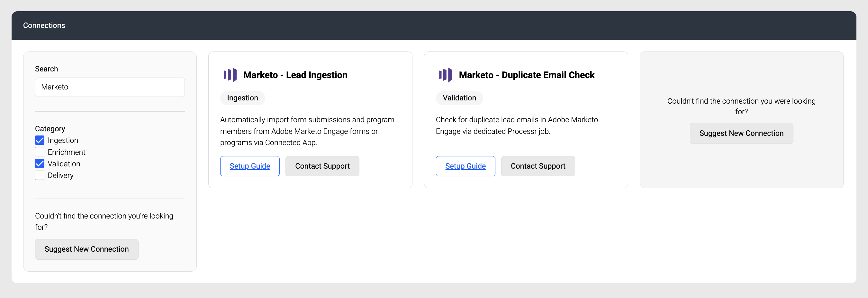Click the Delivery checkbox label text
The width and height of the screenshot is (868, 298).
click(x=61, y=175)
